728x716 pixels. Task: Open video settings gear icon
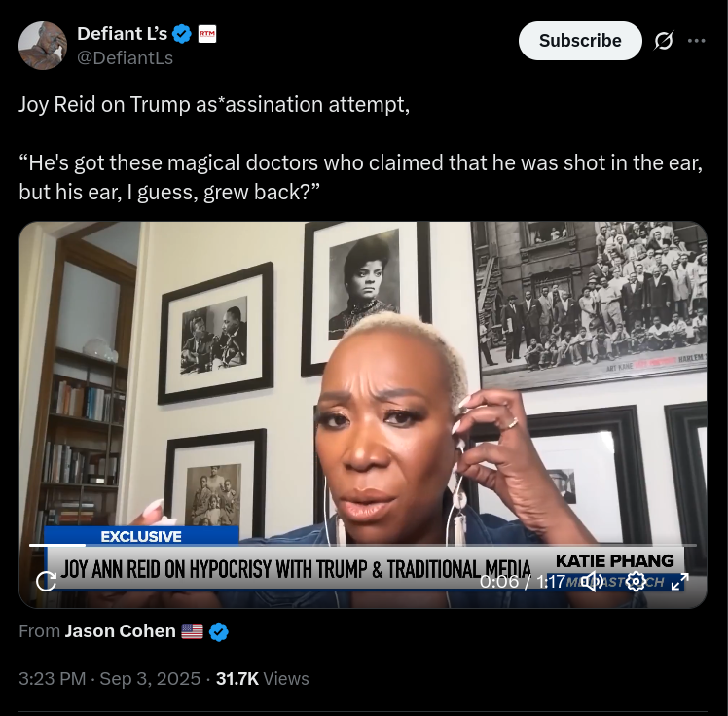click(x=636, y=581)
